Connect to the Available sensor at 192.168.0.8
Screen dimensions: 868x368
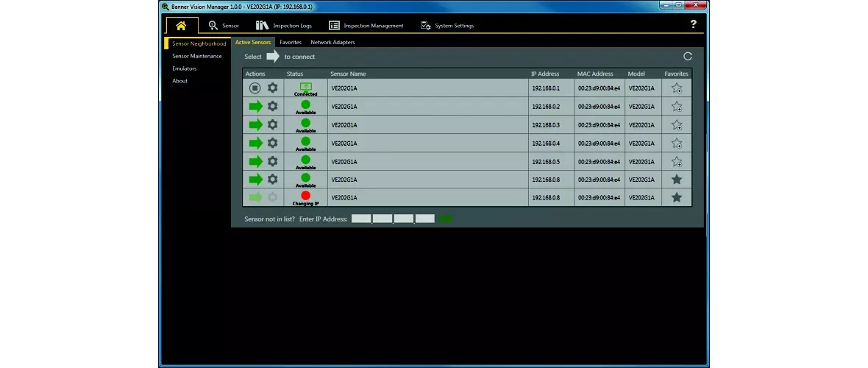pos(255,180)
